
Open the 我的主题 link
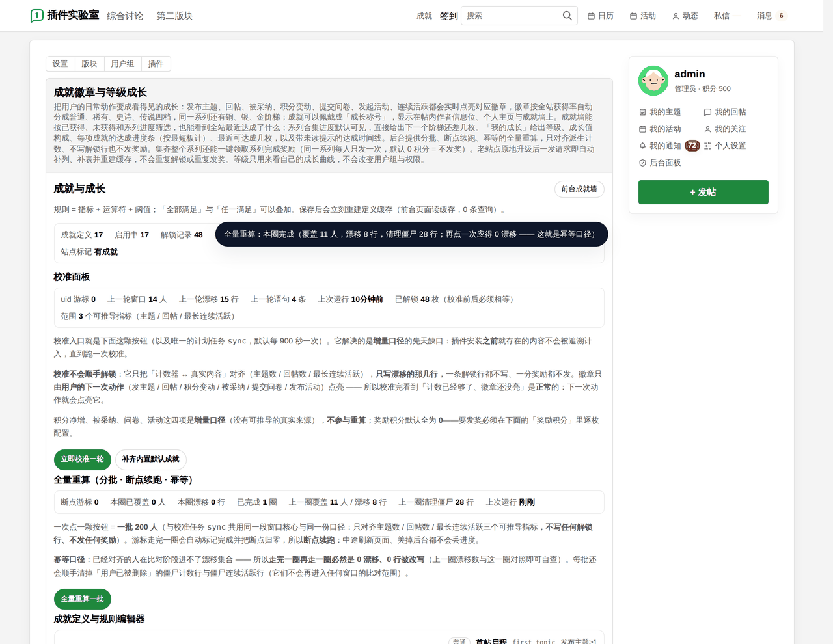coord(665,113)
